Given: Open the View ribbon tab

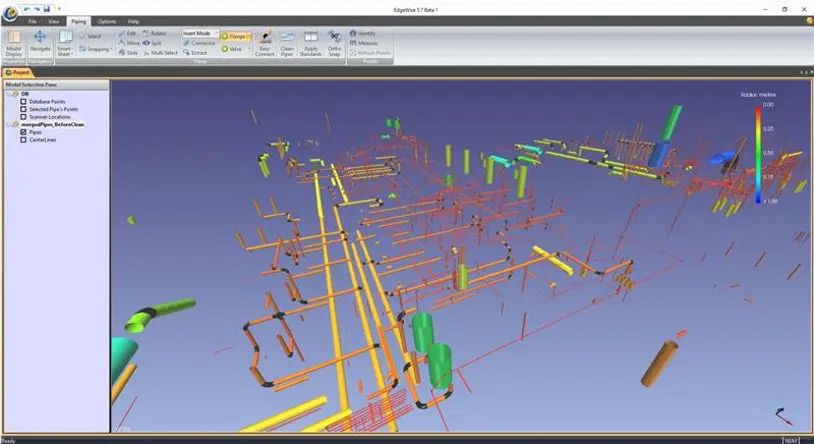Looking at the screenshot, I should [x=54, y=21].
